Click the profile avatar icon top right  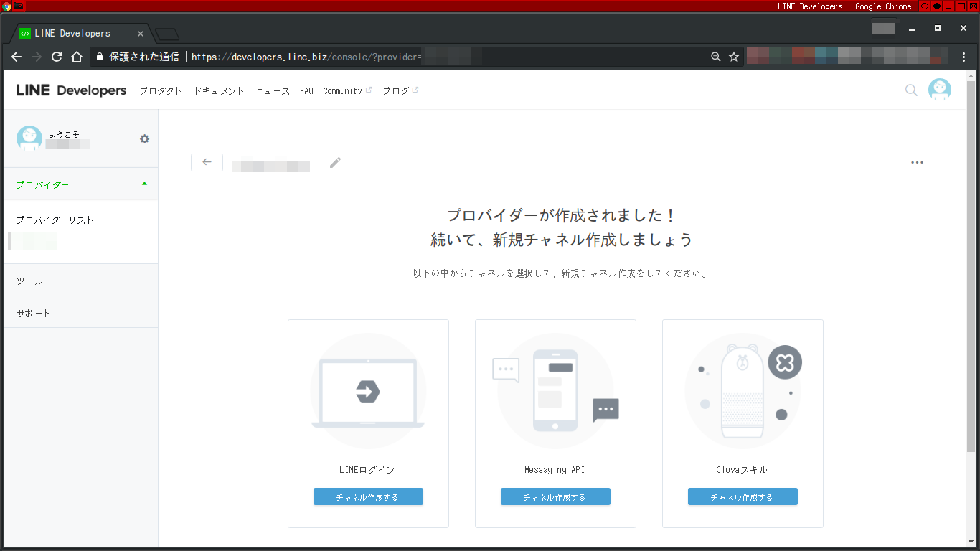(940, 90)
